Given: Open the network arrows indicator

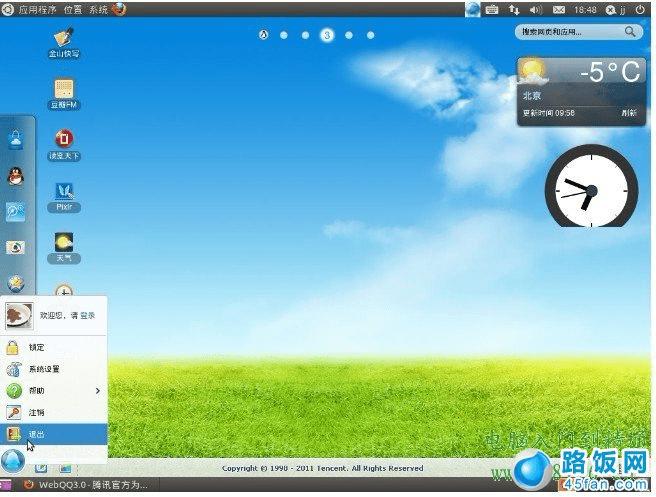Looking at the screenshot, I should (x=514, y=10).
